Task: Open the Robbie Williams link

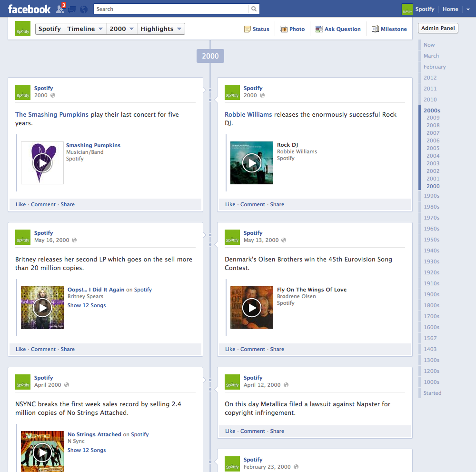Action: pos(248,114)
